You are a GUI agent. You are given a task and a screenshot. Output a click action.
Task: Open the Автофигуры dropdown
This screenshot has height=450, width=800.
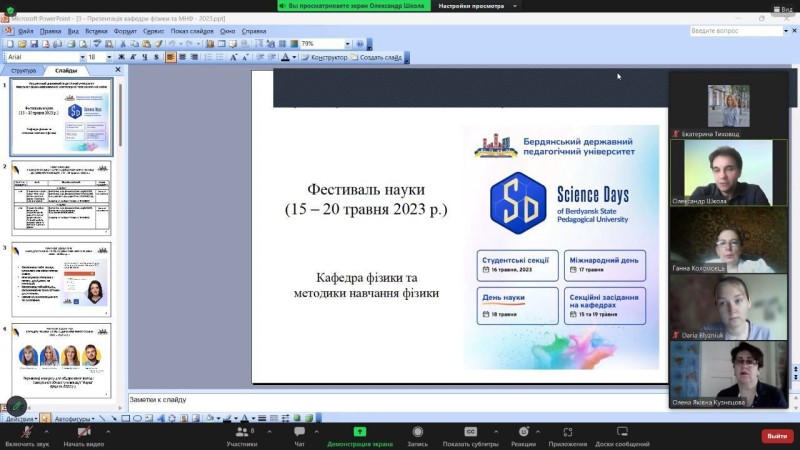click(74, 419)
